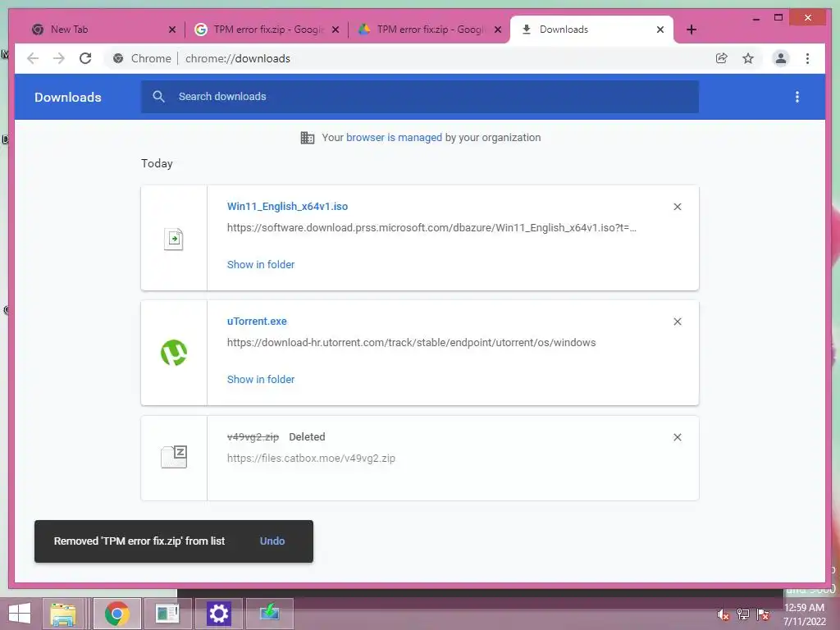The width and height of the screenshot is (840, 630).
Task: Undo removal of TPM error fix.zip
Action: tap(272, 541)
